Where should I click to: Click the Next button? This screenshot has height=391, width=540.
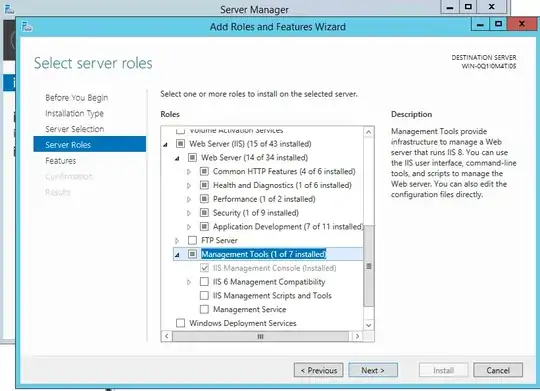373,370
